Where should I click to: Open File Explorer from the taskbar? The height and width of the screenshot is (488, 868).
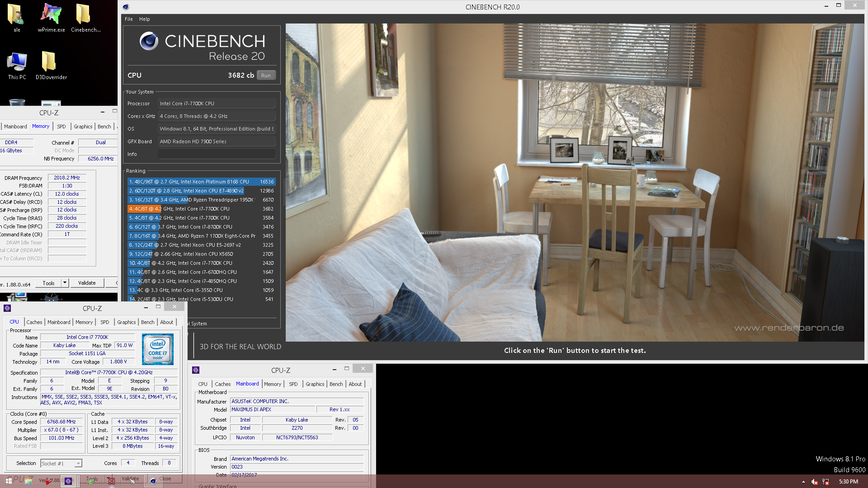(x=28, y=481)
